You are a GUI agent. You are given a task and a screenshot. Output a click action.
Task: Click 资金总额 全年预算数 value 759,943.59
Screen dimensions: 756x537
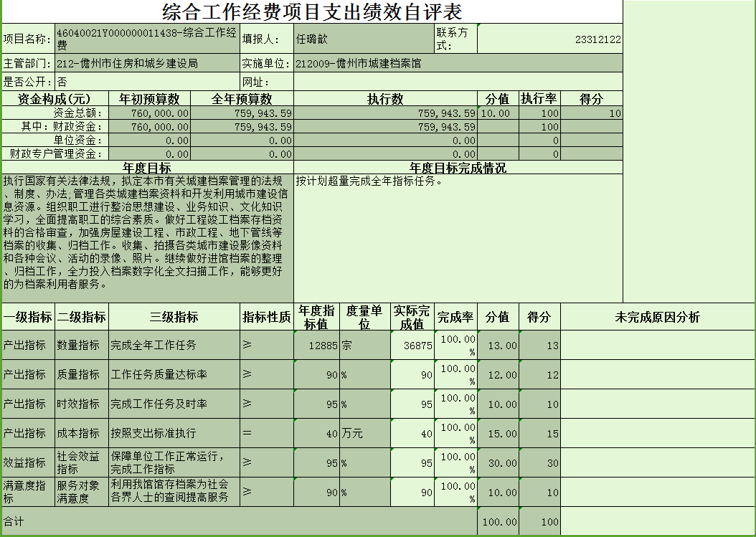(242, 113)
